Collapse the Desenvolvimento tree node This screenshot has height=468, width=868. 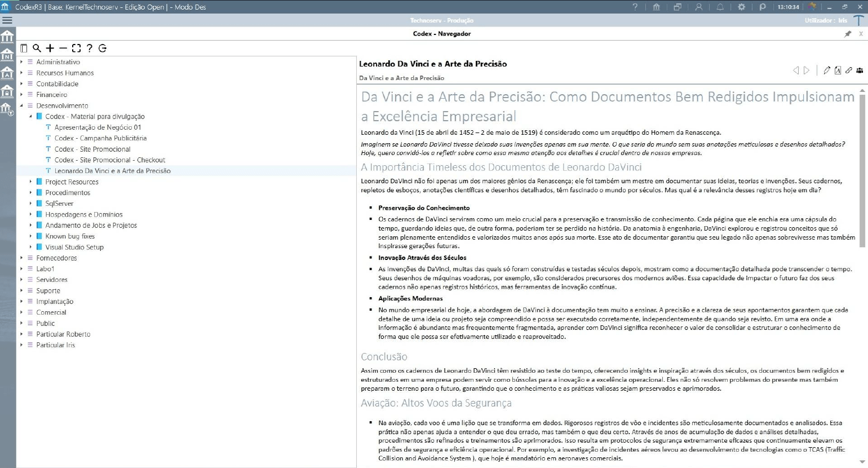click(21, 105)
